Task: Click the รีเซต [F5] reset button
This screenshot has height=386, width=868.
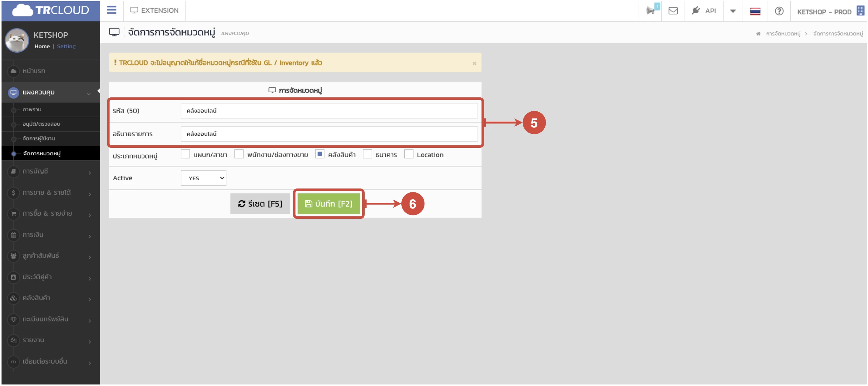Action: pyautogui.click(x=260, y=203)
